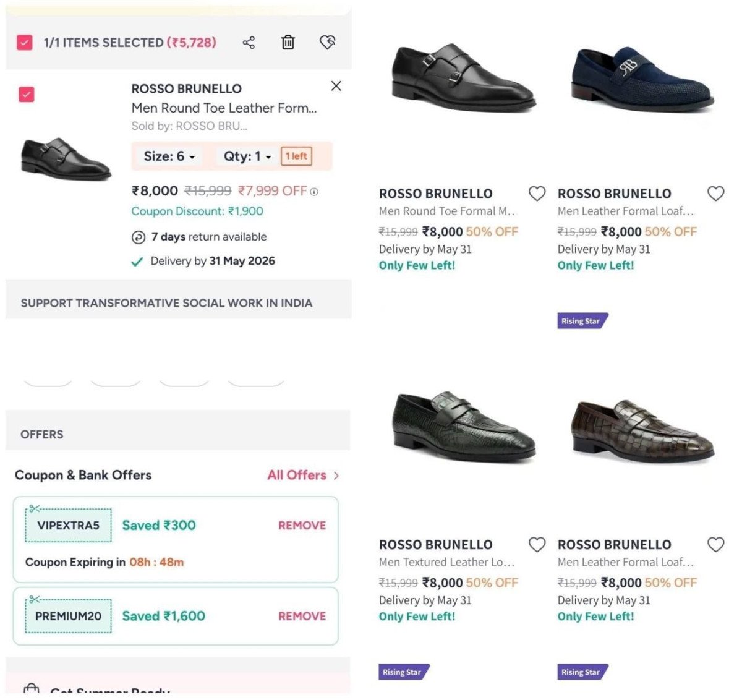Click the VIPEXTRA5 coupon code tag
The width and height of the screenshot is (742, 700).
click(68, 526)
